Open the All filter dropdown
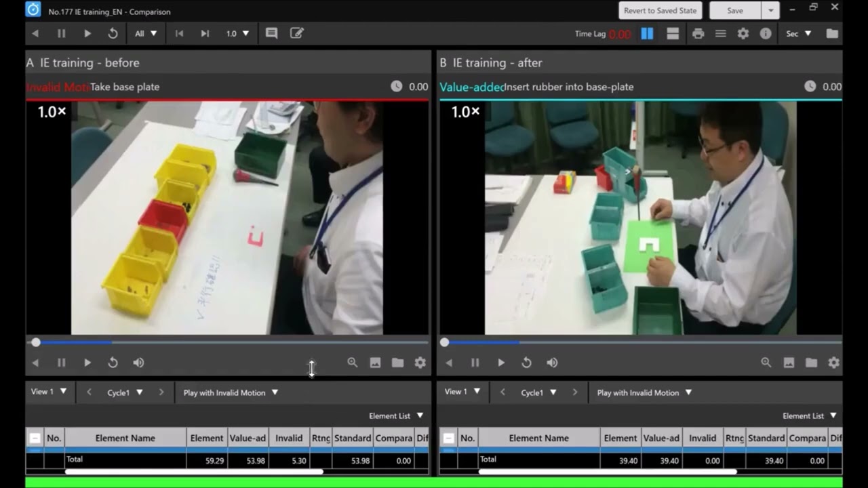 (x=146, y=33)
